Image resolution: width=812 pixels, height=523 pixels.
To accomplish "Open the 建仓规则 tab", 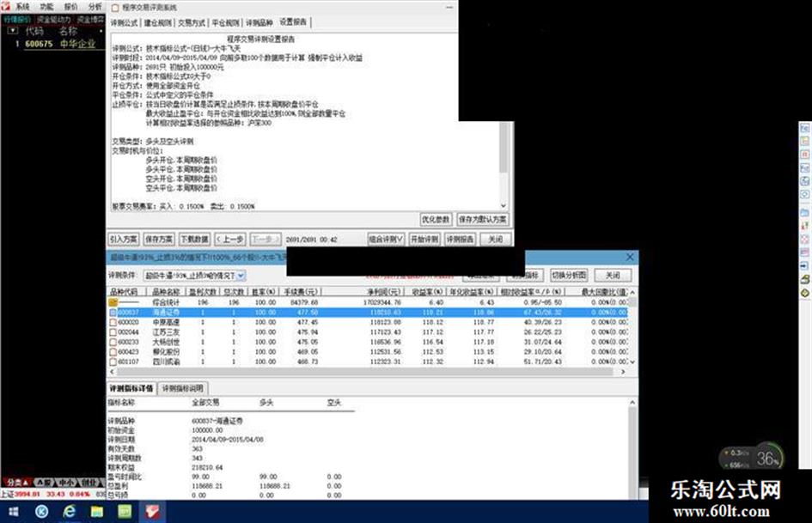I will [158, 23].
